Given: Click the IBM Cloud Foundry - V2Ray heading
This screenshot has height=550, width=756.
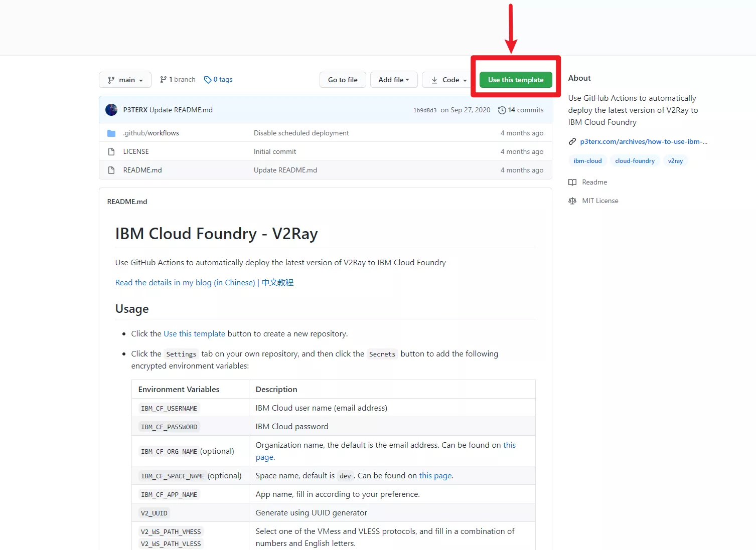Looking at the screenshot, I should coord(217,234).
